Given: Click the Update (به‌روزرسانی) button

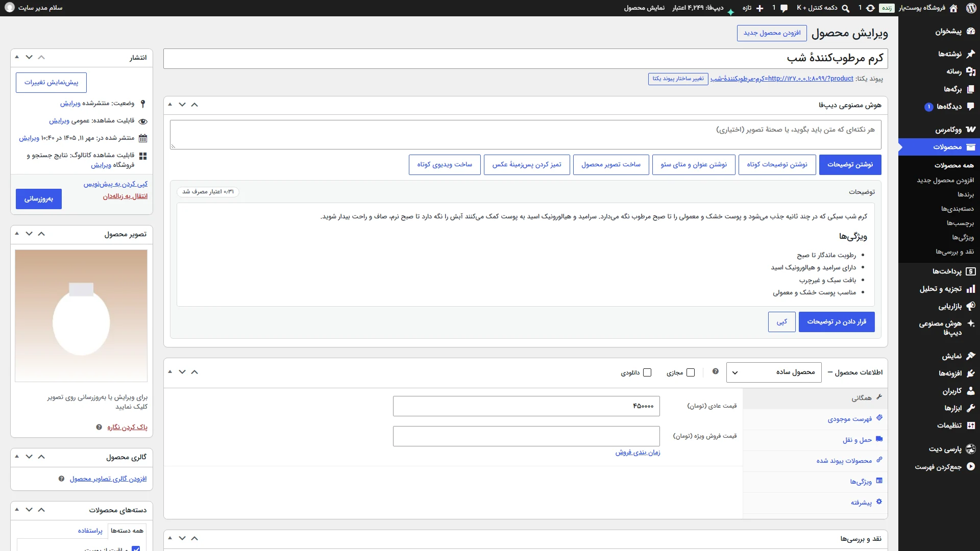Looking at the screenshot, I should (39, 199).
